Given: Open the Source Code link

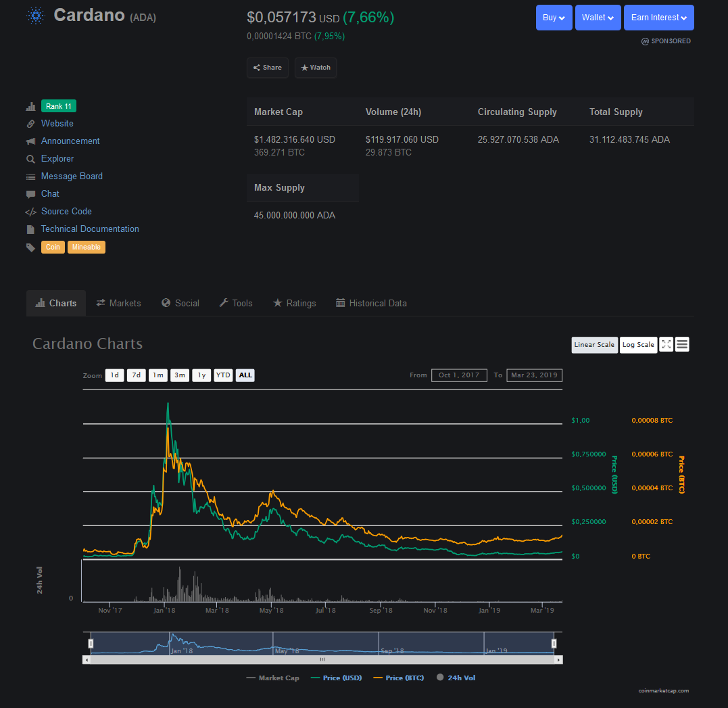Looking at the screenshot, I should point(66,212).
